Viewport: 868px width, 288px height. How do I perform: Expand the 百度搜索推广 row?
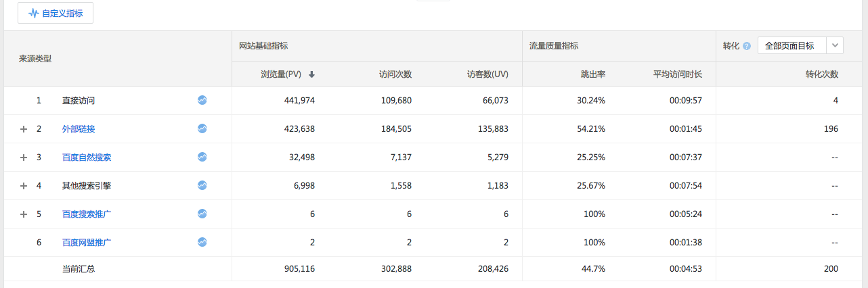coord(24,214)
